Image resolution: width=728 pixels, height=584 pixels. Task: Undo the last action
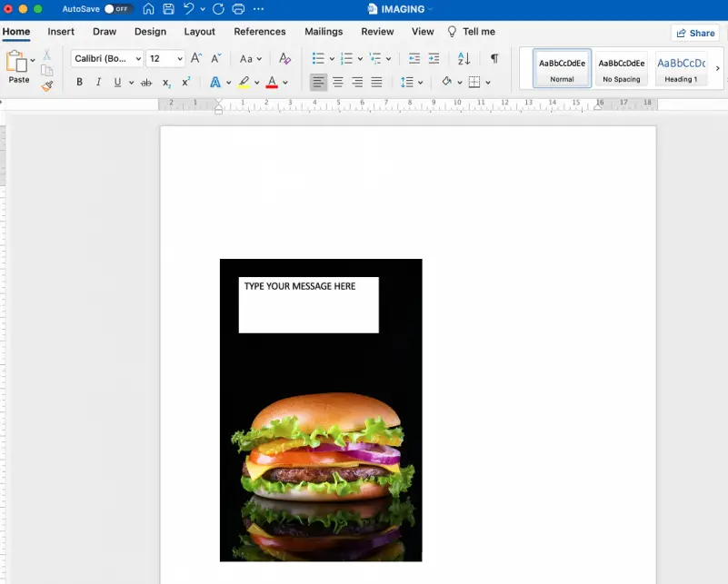(x=188, y=9)
